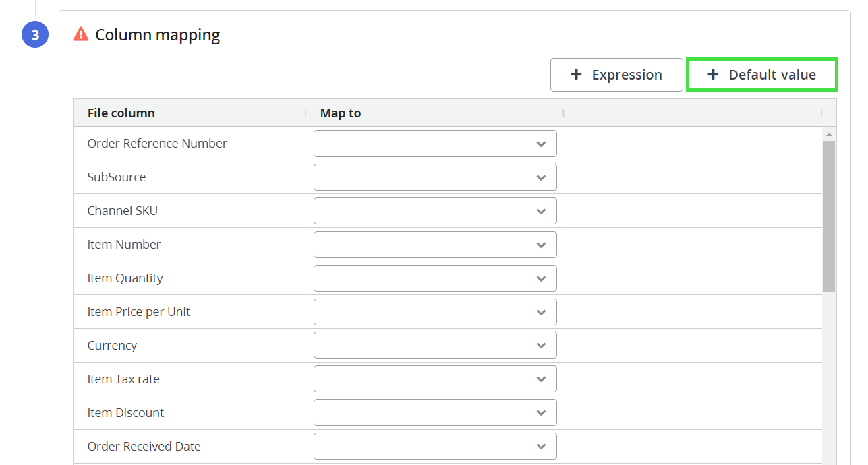Image resolution: width=868 pixels, height=465 pixels.
Task: Click the Default value button
Action: tap(761, 75)
